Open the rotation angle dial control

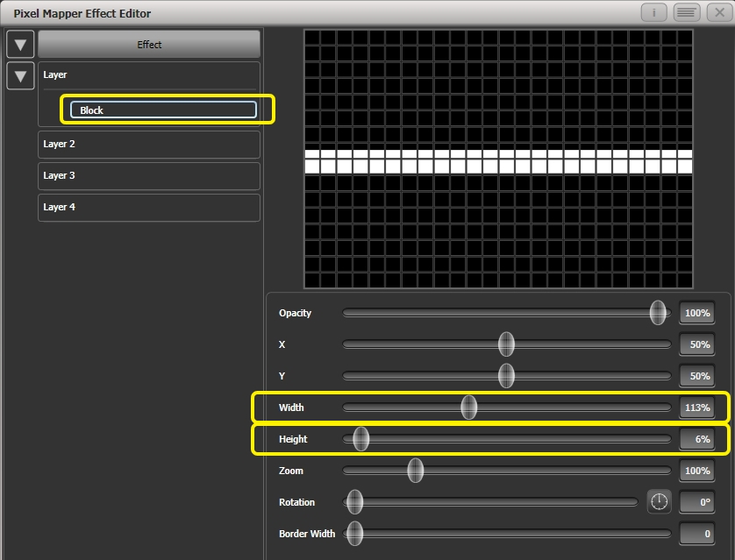click(659, 501)
